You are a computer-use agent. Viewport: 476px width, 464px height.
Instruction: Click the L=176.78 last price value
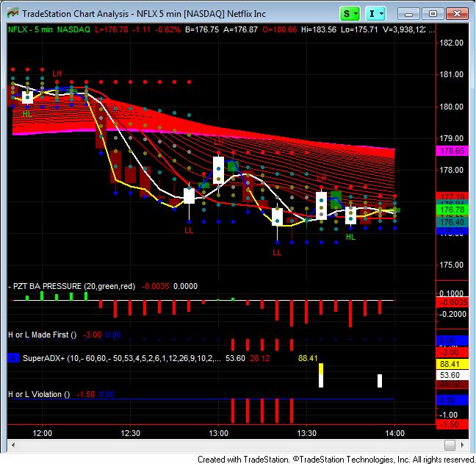point(112,29)
